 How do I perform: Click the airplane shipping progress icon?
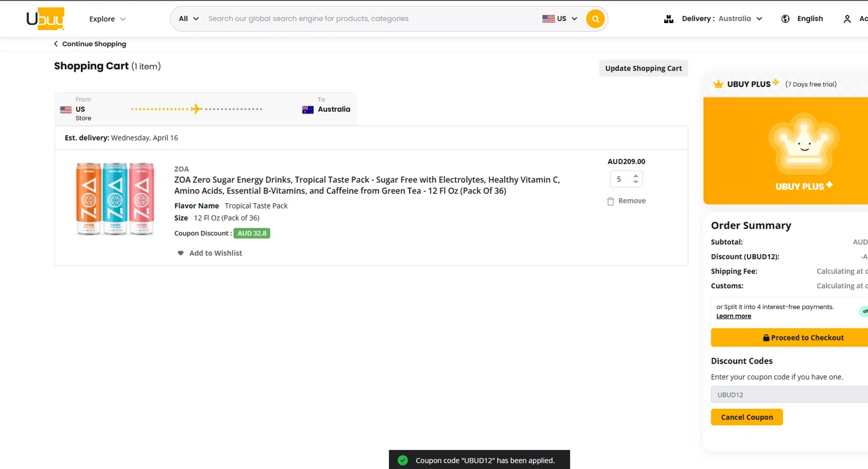pos(197,109)
